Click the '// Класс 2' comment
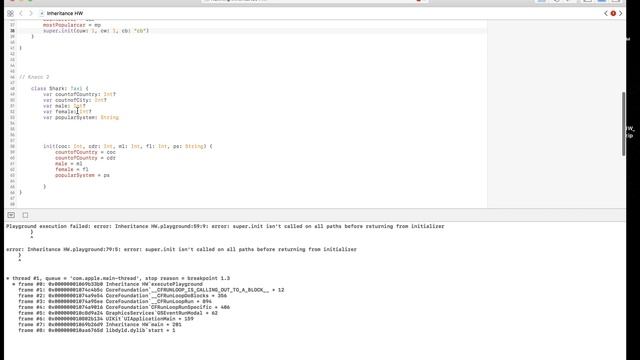 34,77
